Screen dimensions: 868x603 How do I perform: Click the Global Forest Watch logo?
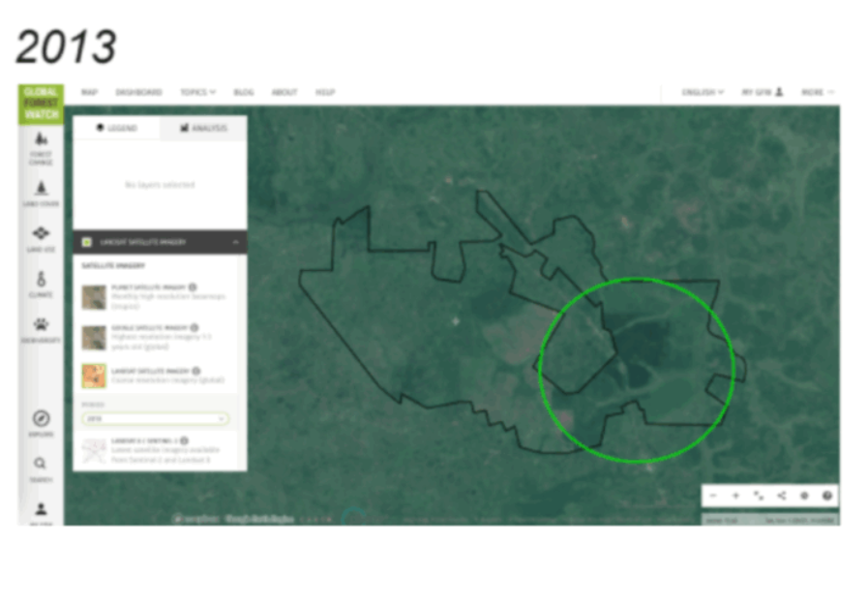(x=41, y=104)
